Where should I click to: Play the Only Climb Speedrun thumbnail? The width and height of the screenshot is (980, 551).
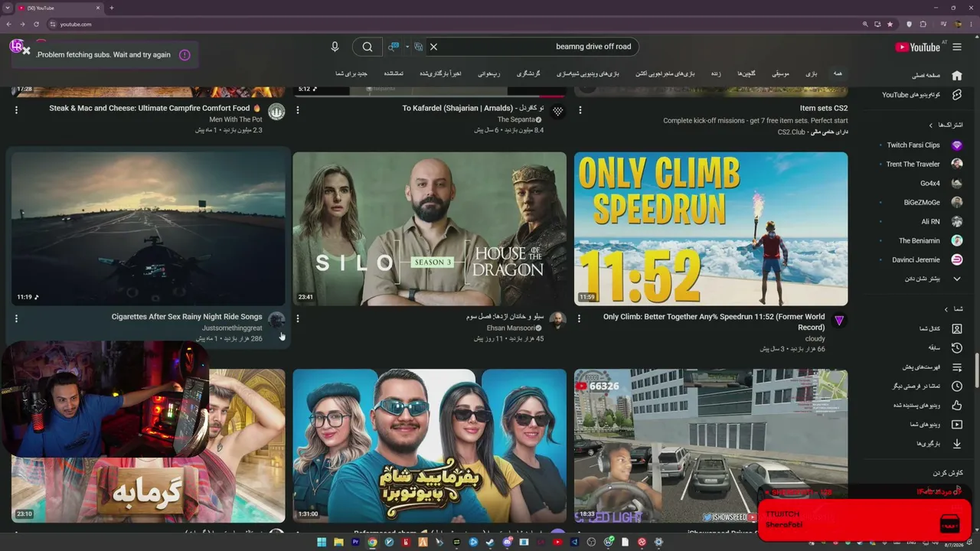tap(710, 229)
